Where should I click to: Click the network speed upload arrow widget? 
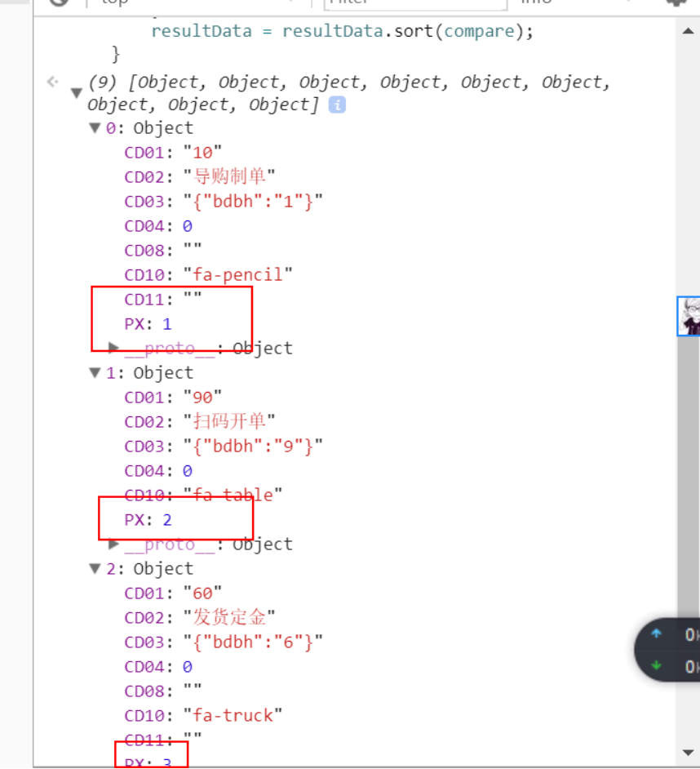pyautogui.click(x=656, y=633)
